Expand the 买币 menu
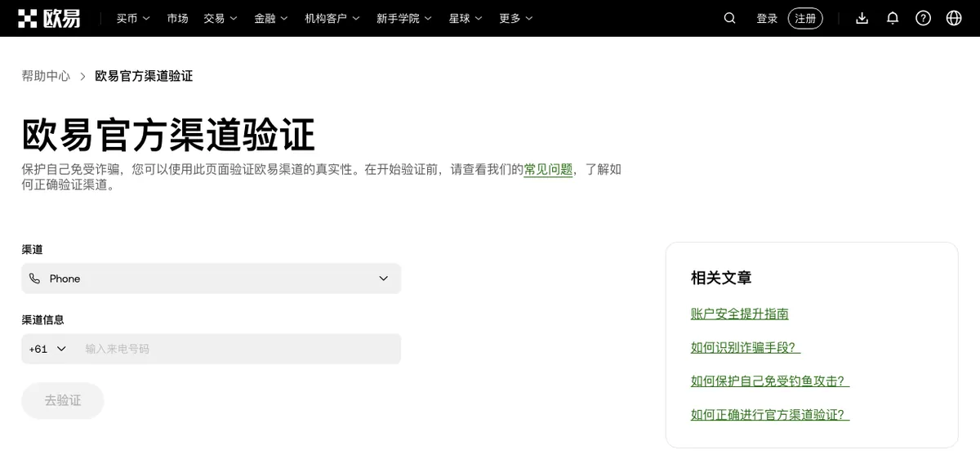This screenshot has width=980, height=459. pos(133,18)
